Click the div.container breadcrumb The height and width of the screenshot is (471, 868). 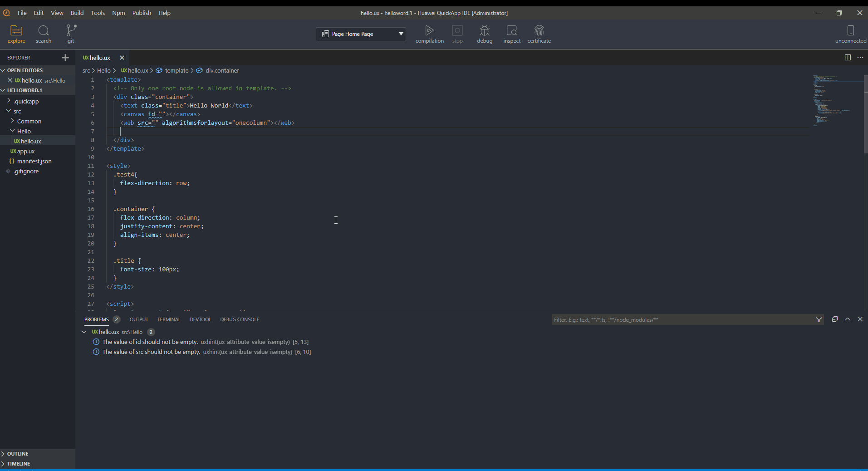tap(222, 70)
